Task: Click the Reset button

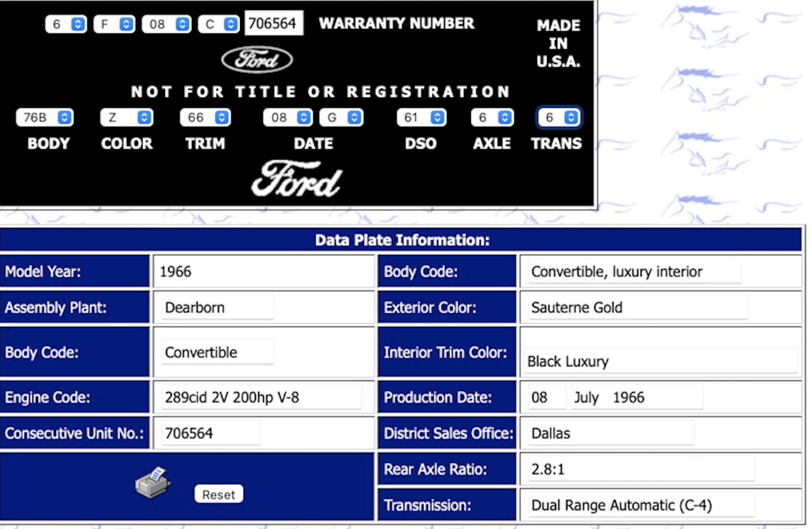Action: click(219, 494)
